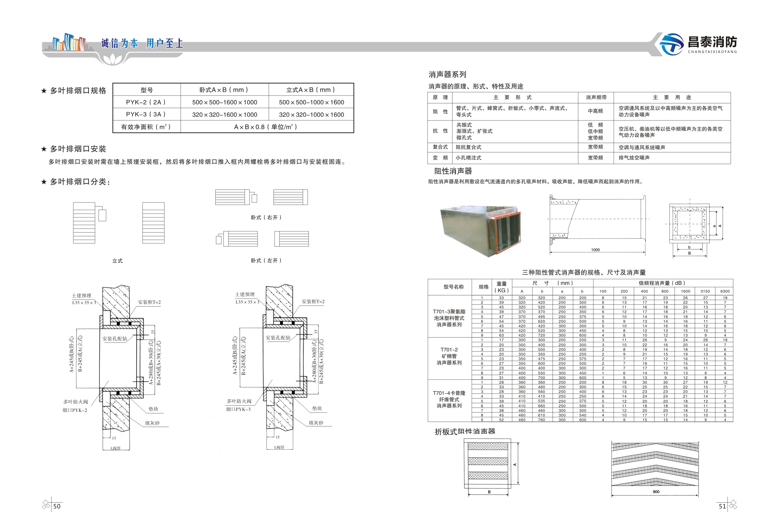The width and height of the screenshot is (779, 532).
Task: Click the 阻性 principle row cell
Action: pos(440,111)
